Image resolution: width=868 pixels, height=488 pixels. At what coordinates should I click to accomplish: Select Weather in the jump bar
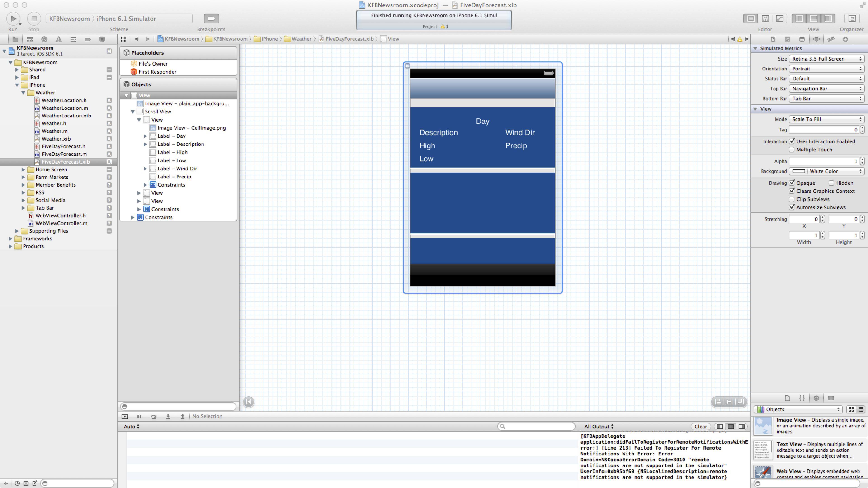[301, 39]
